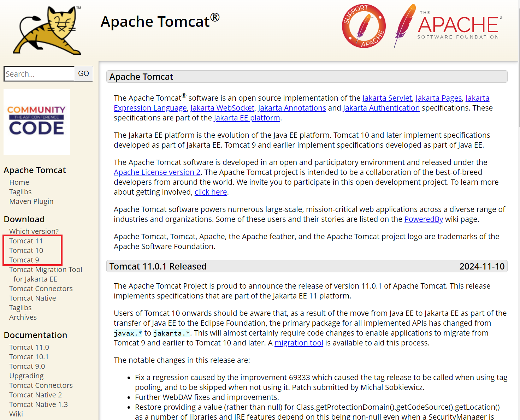Click the 'Tomcat 11.0.1 Released' heading
This screenshot has height=420, width=520.
tap(158, 266)
